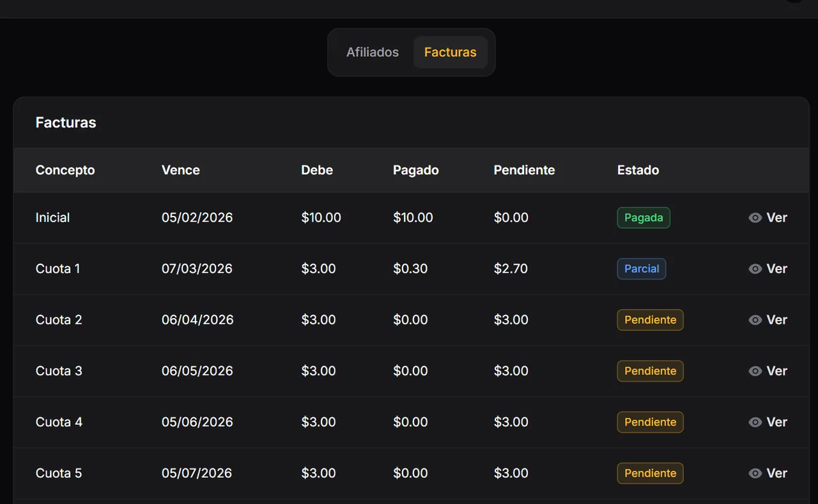Click the $0.00 Pagado amount for Cuota 3
This screenshot has width=818, height=504.
[x=410, y=371]
